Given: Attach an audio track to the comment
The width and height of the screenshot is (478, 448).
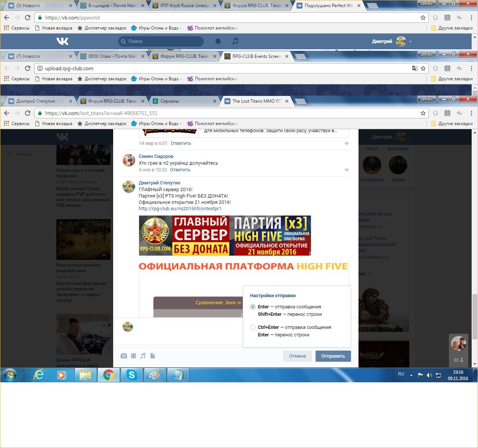Looking at the screenshot, I should pyautogui.click(x=143, y=356).
